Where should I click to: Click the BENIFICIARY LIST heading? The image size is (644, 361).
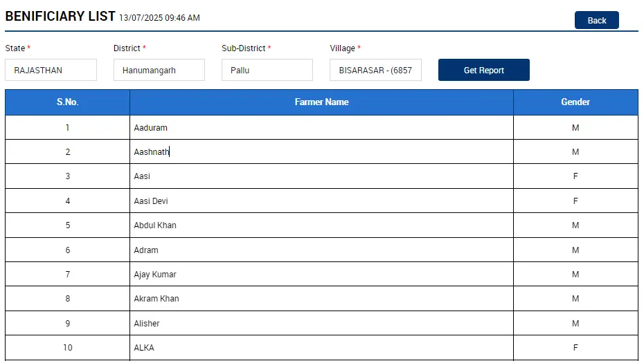point(60,16)
